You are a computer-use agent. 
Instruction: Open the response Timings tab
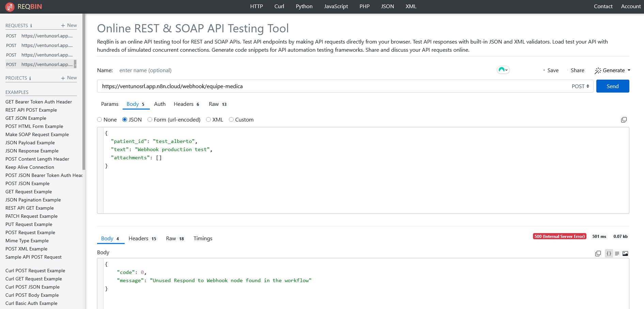[203, 239]
